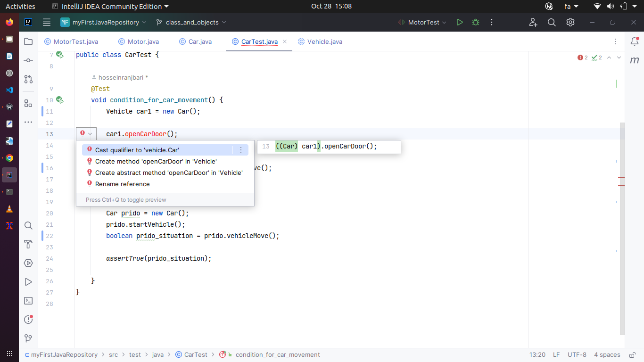Select Rename reference quick fix
The image size is (644, 362).
(165, 184)
